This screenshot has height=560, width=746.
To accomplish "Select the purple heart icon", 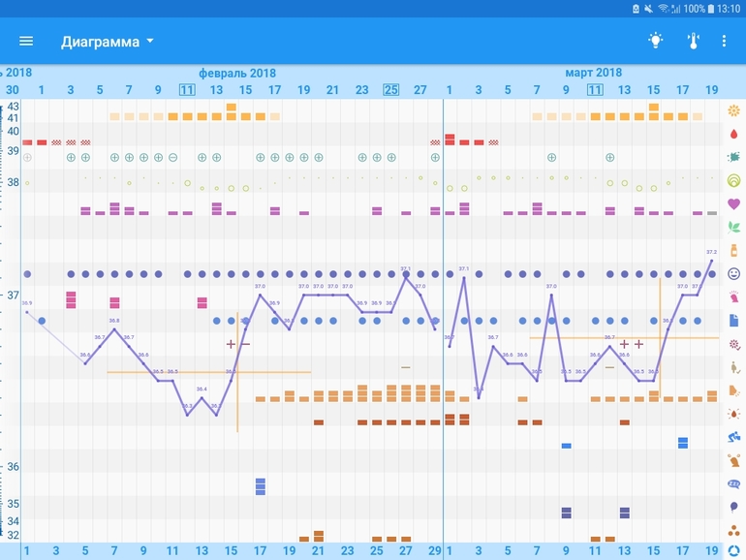I will [733, 203].
